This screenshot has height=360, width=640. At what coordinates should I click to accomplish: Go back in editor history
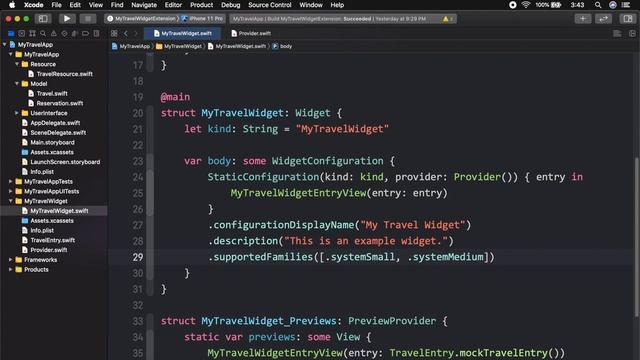pyautogui.click(x=126, y=33)
